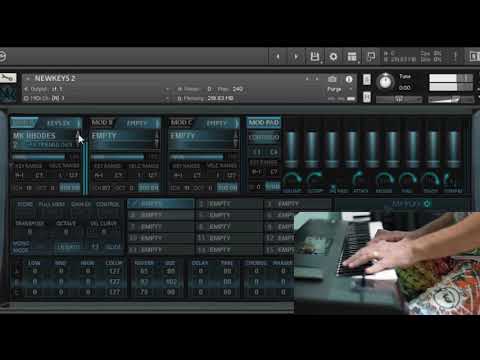Open the FULL VIEW tab
The image size is (480, 360).
(x=51, y=204)
